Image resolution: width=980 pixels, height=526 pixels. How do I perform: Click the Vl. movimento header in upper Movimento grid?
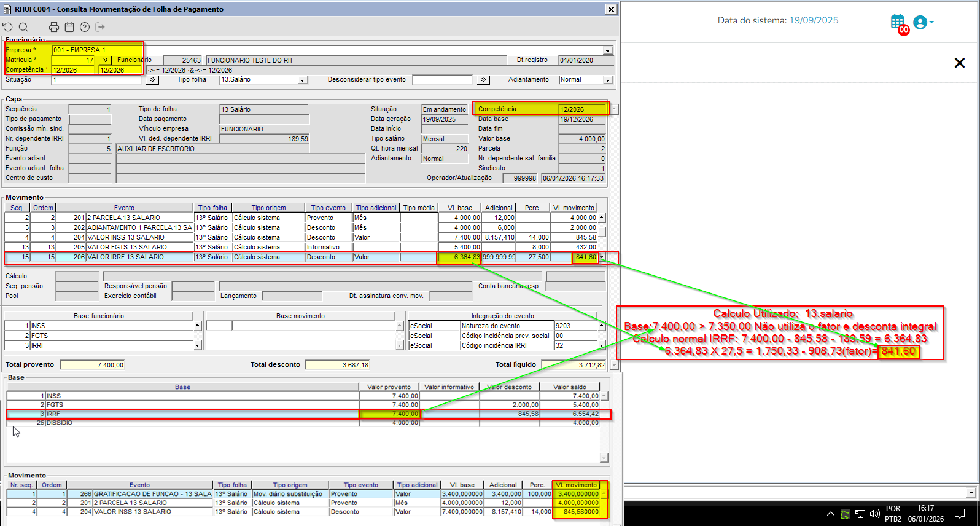pyautogui.click(x=574, y=208)
